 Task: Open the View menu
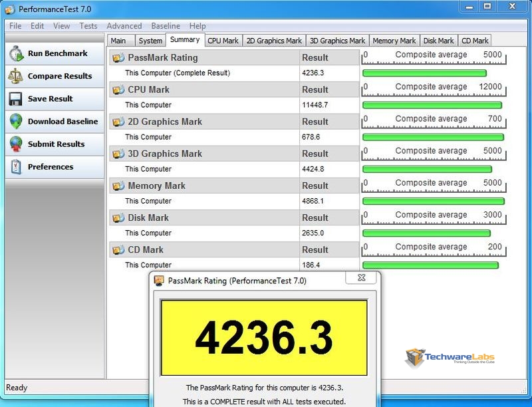pos(61,26)
